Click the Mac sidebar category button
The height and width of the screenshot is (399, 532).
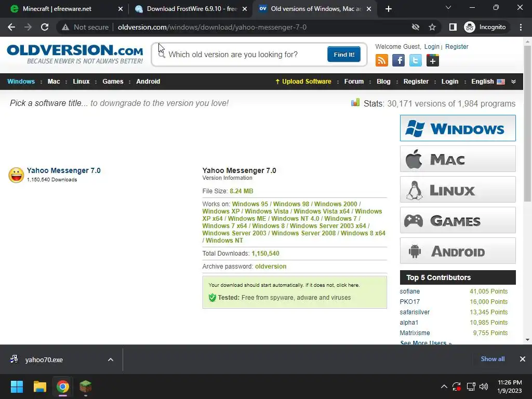point(458,159)
